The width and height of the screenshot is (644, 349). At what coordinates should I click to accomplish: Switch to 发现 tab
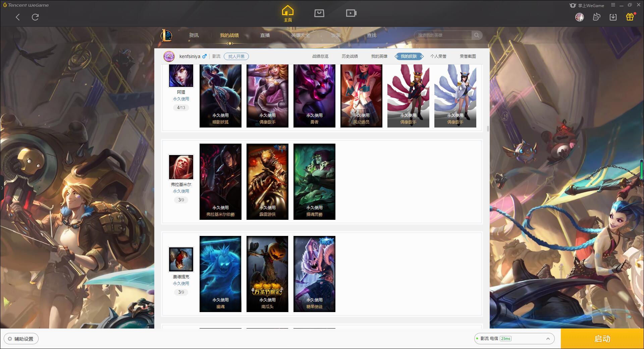coord(336,35)
